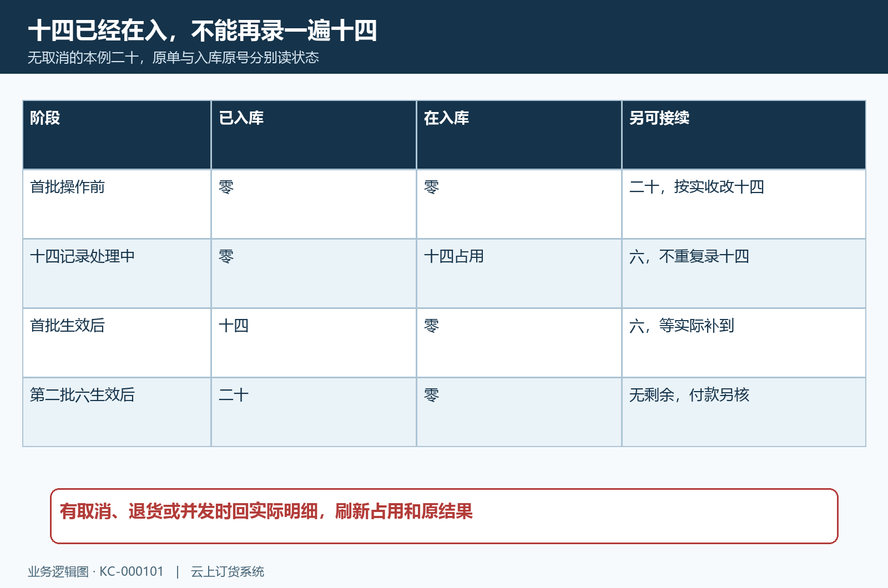888x588 pixels.
Task: Click the title 十四已经在入，不能再录一遍十四
Action: 203,31
